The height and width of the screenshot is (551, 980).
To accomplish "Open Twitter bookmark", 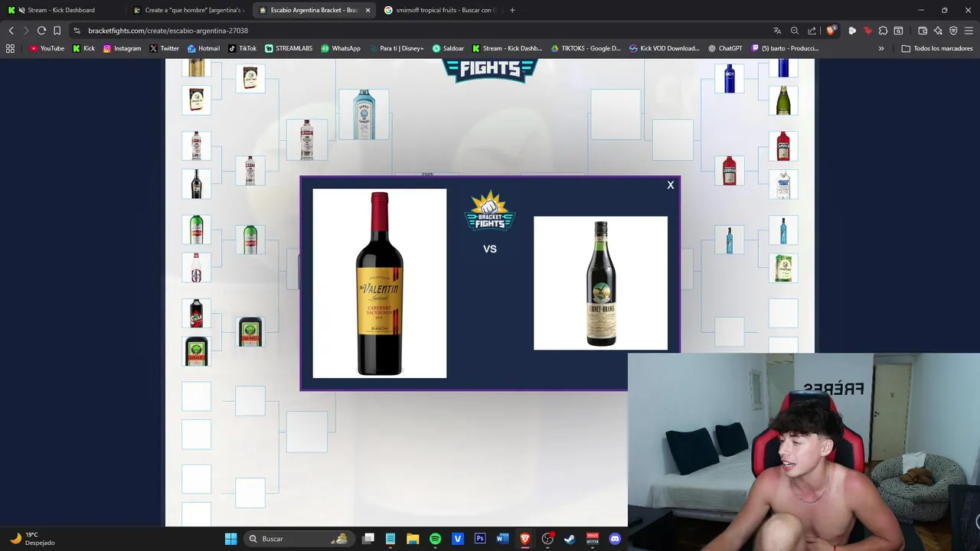I will pos(165,48).
